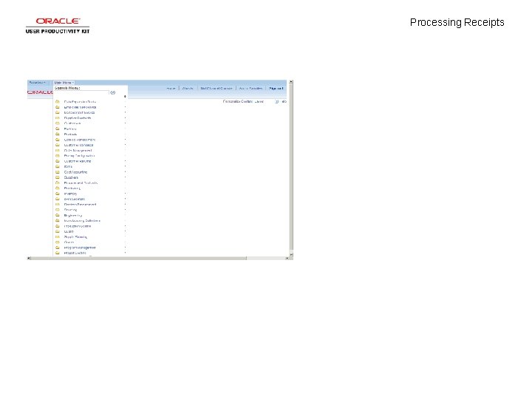This screenshot has width=532, height=399.
Task: Open the Purchasing menu item
Action: click(72, 188)
